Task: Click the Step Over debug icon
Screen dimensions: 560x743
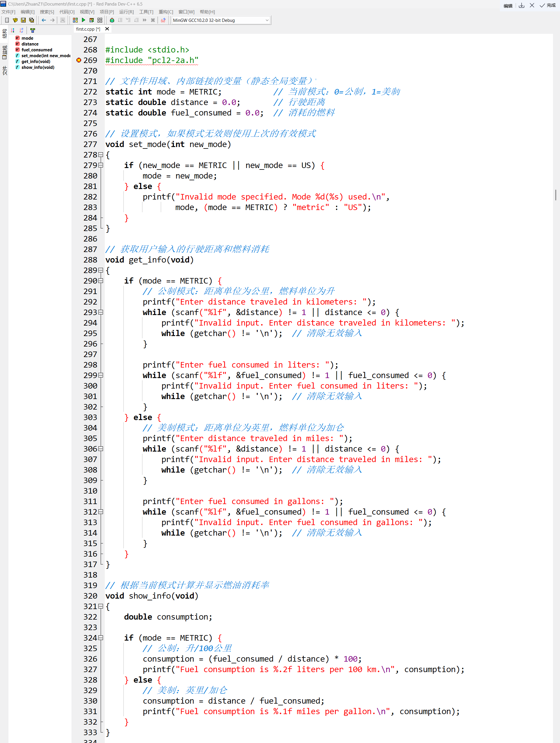Action: [x=120, y=20]
